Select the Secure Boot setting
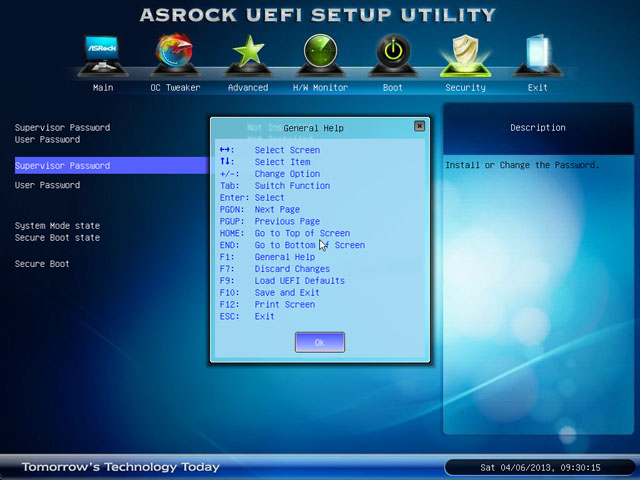 click(42, 264)
